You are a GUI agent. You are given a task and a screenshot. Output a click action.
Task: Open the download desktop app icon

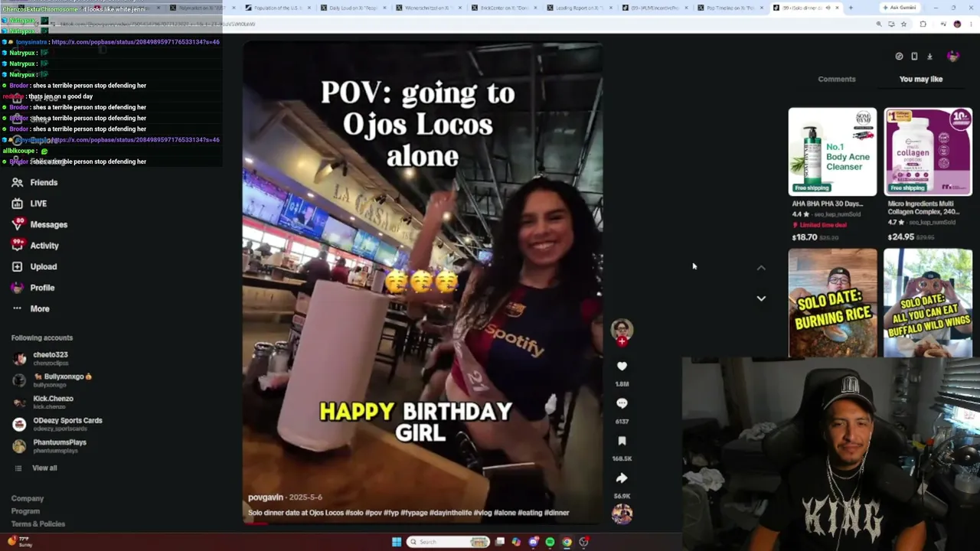[x=929, y=56]
